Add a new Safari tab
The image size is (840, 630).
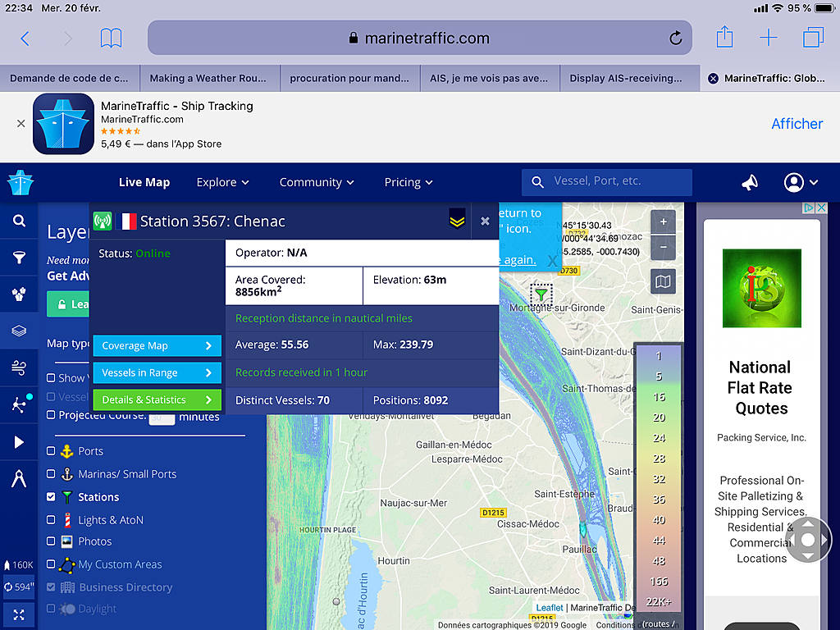(x=768, y=38)
